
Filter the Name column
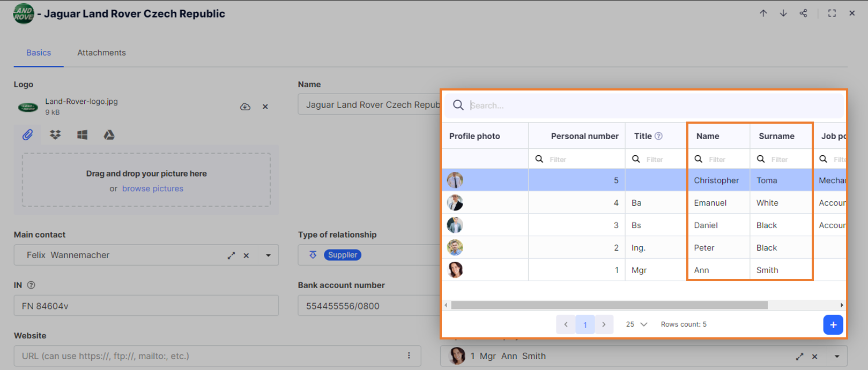pyautogui.click(x=718, y=159)
